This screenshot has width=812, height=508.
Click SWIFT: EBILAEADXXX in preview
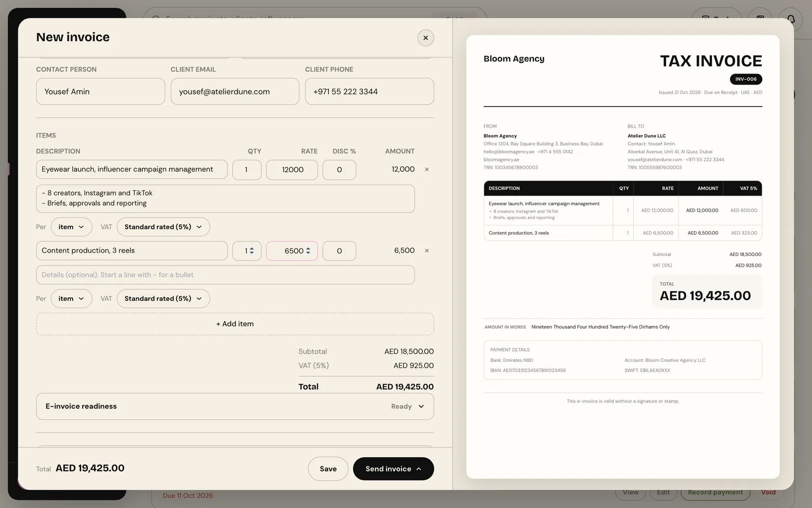647,370
